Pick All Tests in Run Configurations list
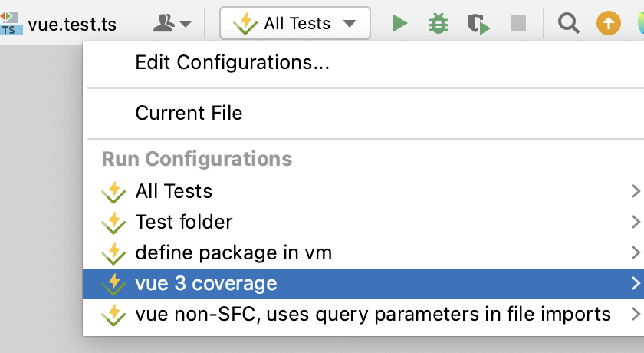Viewport: 644px width, 353px height. pos(173,191)
